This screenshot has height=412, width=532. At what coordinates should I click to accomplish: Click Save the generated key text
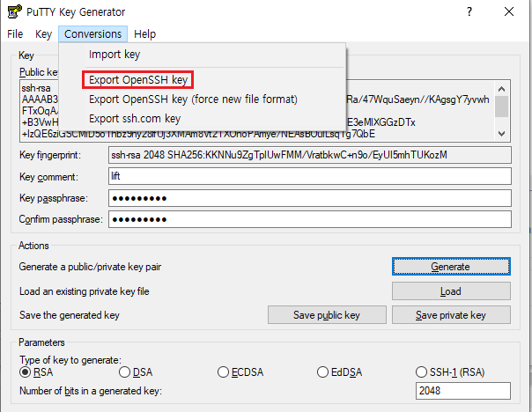[x=70, y=315]
